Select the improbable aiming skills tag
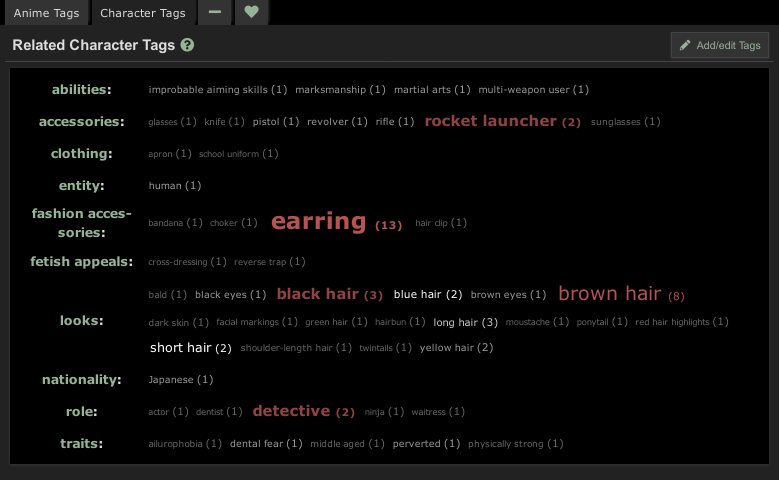The height and width of the screenshot is (480, 779). pyautogui.click(x=208, y=90)
